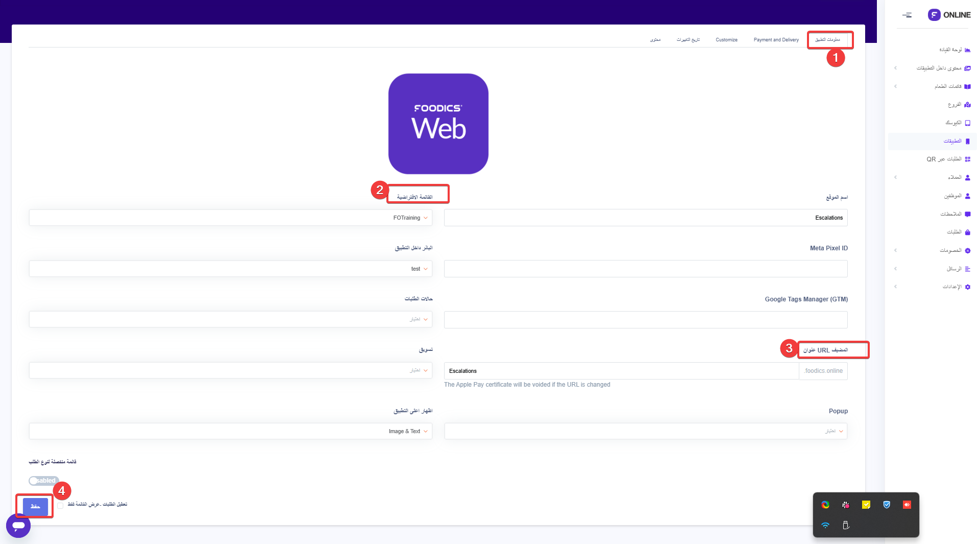Screen dimensions: 980x544
Task: Open the chat support bubble
Action: tap(18, 526)
